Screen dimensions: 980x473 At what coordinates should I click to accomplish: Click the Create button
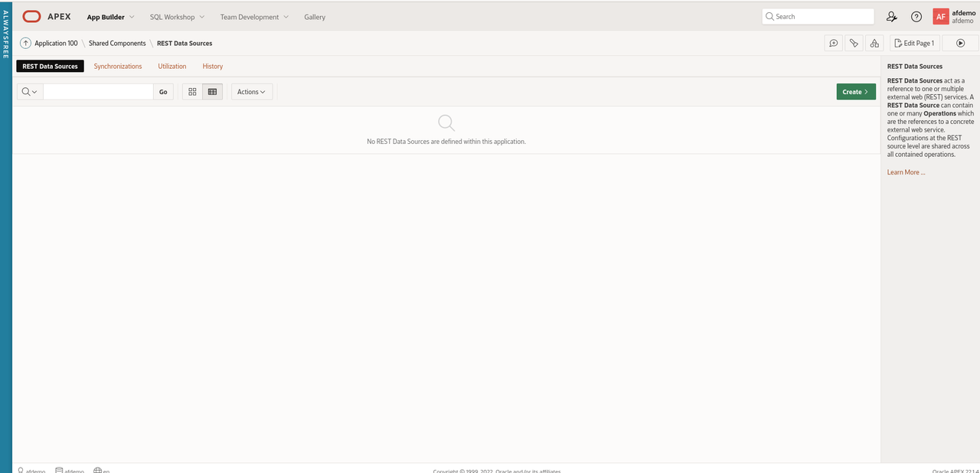pos(855,91)
